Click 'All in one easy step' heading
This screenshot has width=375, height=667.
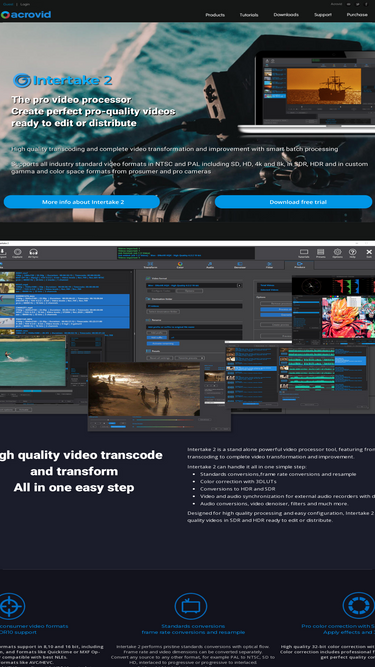[x=74, y=487]
